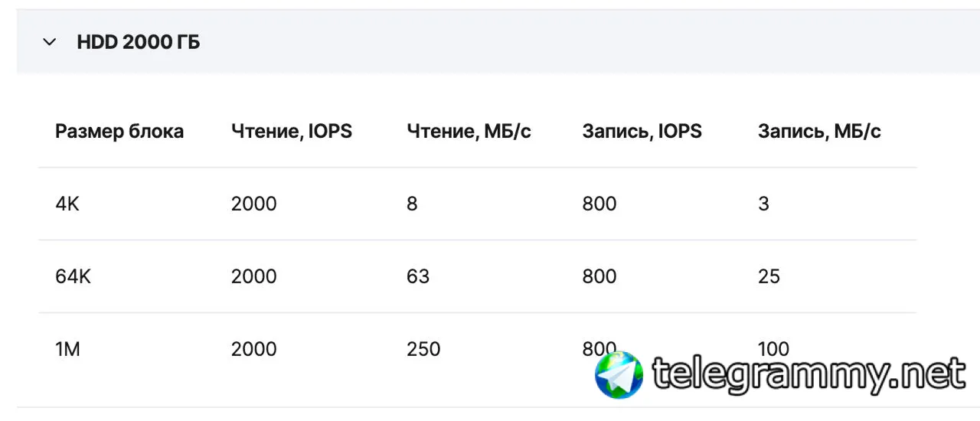Viewport: 980px width, 421px height.
Task: Click the Telegram globe logo icon
Action: [x=619, y=375]
